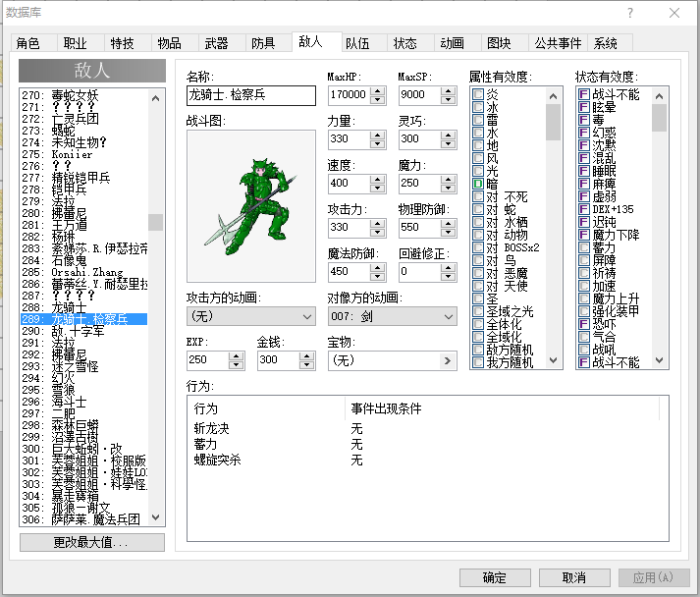700x597 pixels.
Task: Increase 力量 with the up arrow
Action: 378,135
